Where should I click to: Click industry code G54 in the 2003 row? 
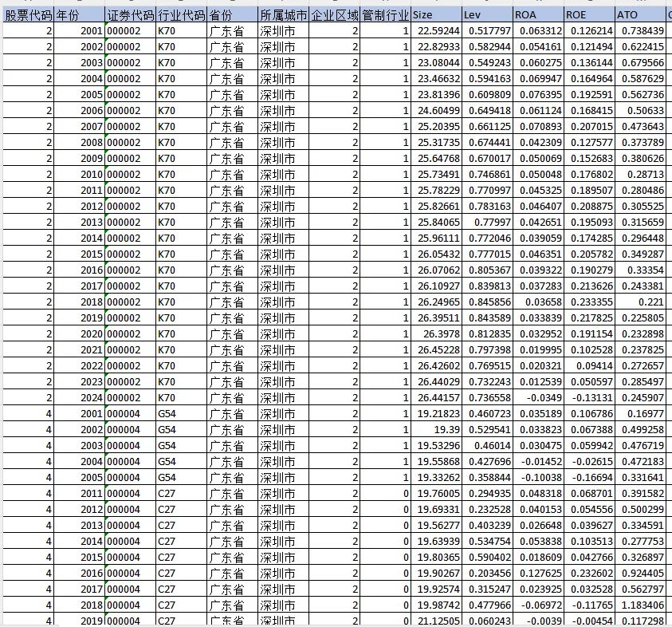(181, 446)
